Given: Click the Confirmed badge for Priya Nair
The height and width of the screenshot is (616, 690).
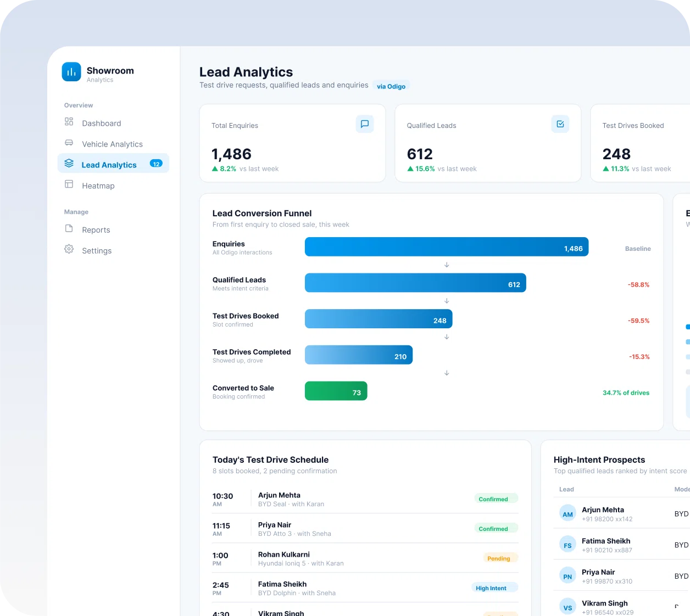Looking at the screenshot, I should pos(496,529).
